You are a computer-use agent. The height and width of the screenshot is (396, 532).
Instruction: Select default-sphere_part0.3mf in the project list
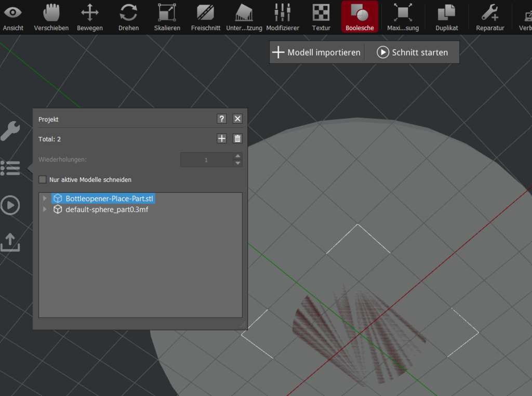107,210
